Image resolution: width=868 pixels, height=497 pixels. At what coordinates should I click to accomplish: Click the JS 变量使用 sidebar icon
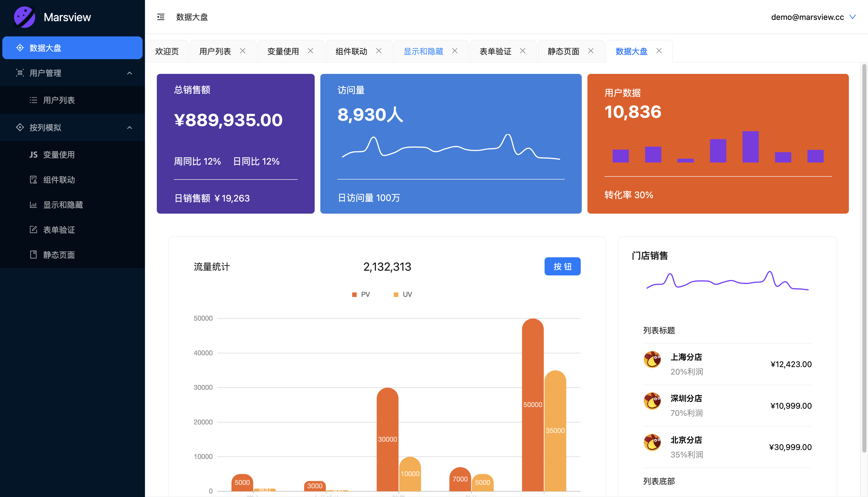[33, 155]
